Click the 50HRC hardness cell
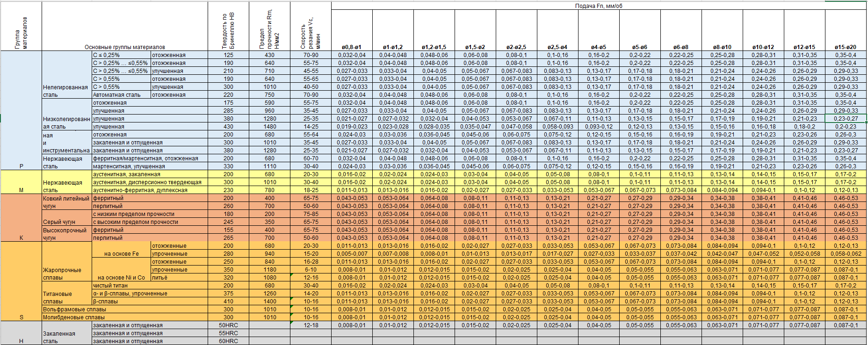Image resolution: width=868 pixels, height=345 pixels. tap(228, 325)
